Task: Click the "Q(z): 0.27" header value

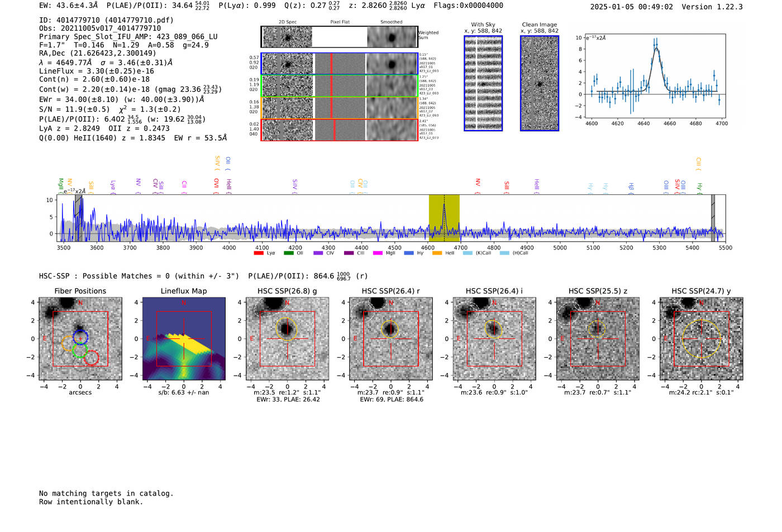Action: click(305, 6)
